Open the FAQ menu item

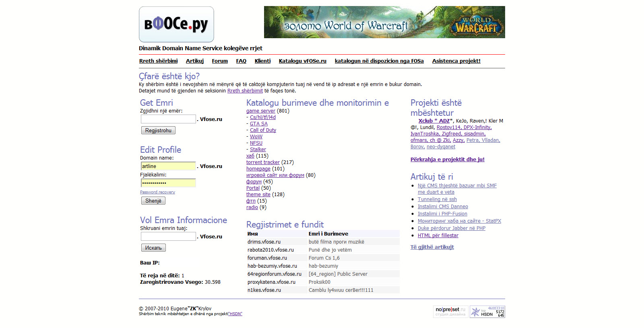pos(241,61)
